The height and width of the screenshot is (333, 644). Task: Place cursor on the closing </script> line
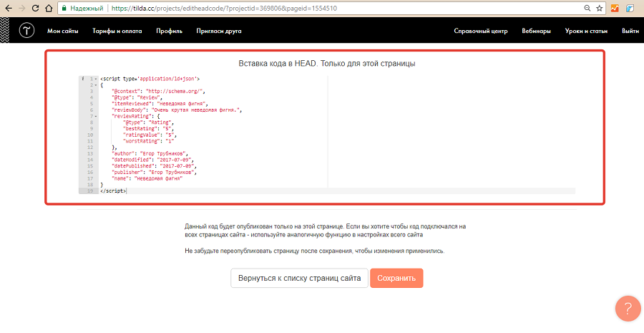pyautogui.click(x=113, y=191)
